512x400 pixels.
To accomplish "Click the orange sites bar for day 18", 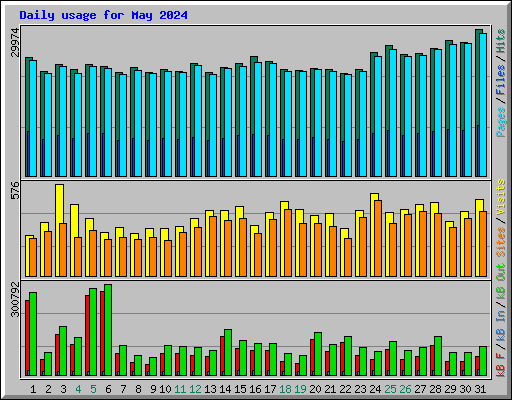I will pyautogui.click(x=288, y=243).
